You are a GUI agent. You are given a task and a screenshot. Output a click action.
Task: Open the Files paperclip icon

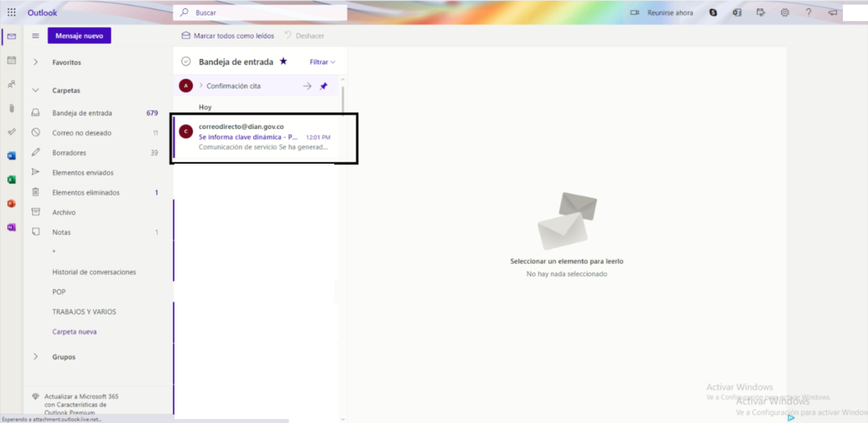coord(11,108)
